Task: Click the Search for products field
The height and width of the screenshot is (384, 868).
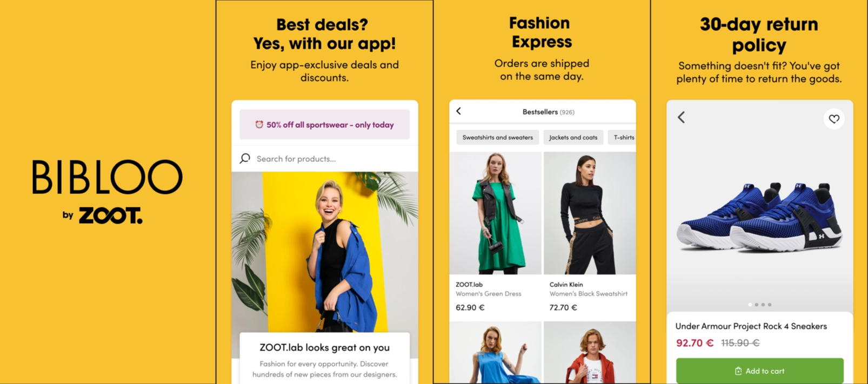Action: (325, 159)
